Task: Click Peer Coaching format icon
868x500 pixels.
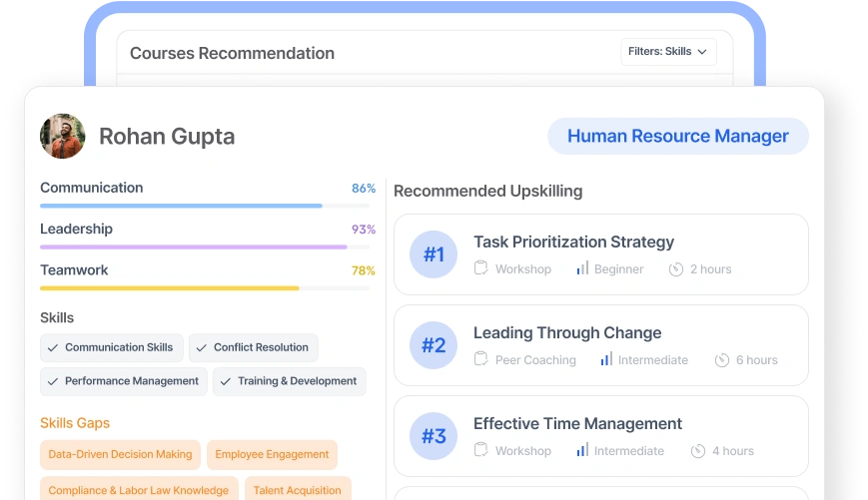Action: pos(481,359)
